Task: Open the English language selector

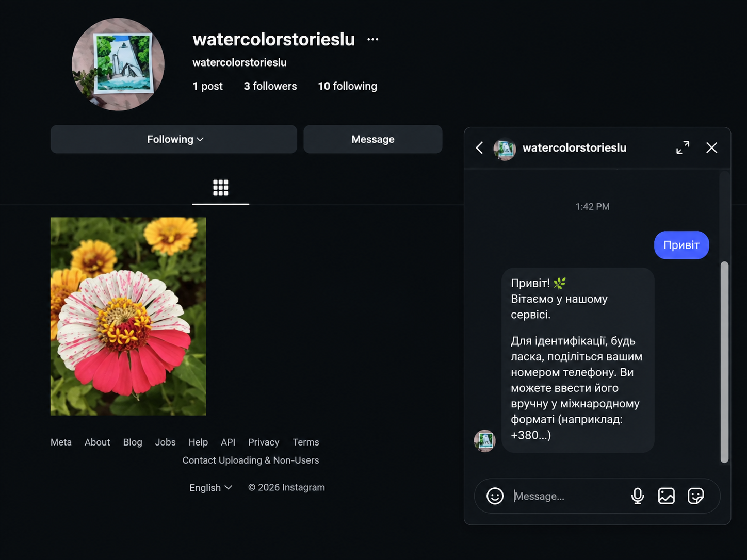Action: pyautogui.click(x=210, y=488)
